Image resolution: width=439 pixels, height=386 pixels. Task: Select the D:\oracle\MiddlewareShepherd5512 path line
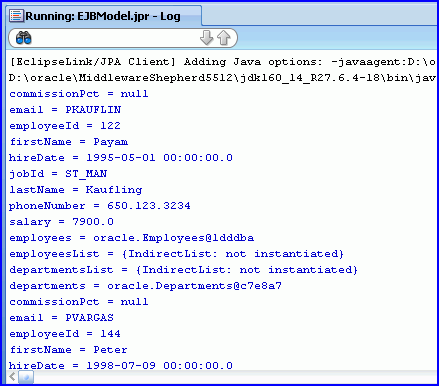(222, 78)
